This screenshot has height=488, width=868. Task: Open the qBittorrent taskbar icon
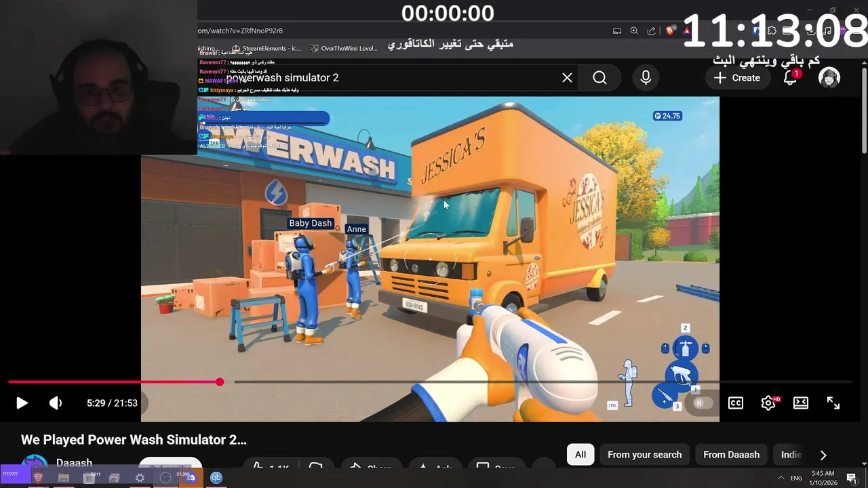216,478
